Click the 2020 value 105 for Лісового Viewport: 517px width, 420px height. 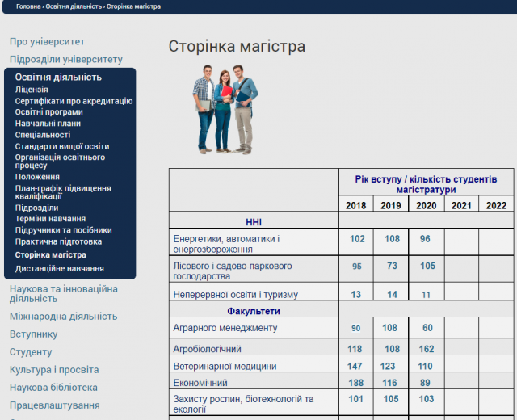pos(427,266)
